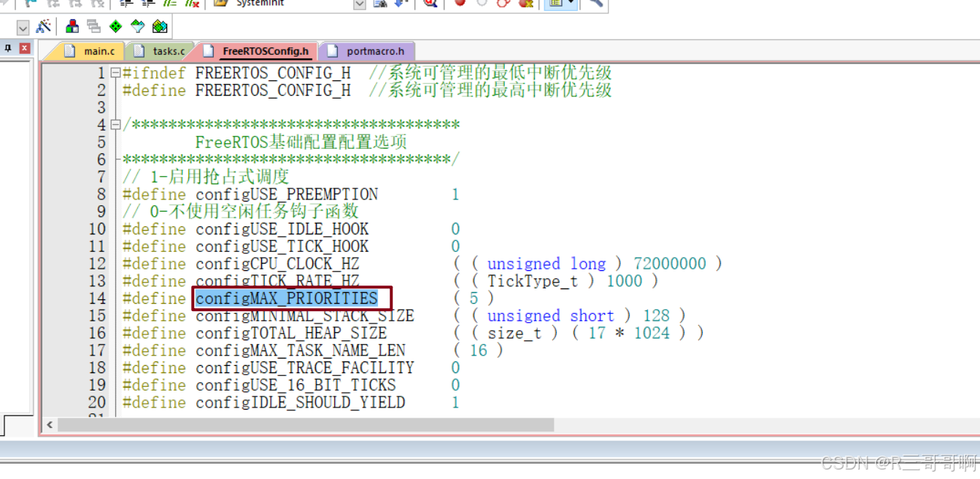Switch to the tasks.c tab

(x=161, y=51)
